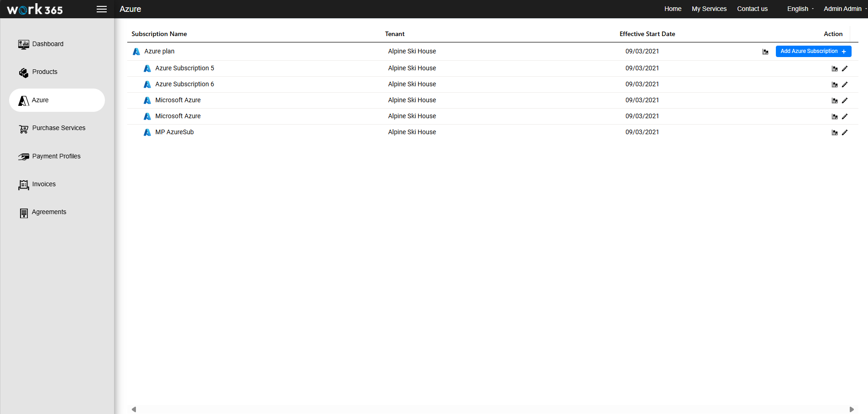The height and width of the screenshot is (414, 868).
Task: Edit Azure Subscription 5 with pencil icon
Action: point(845,68)
